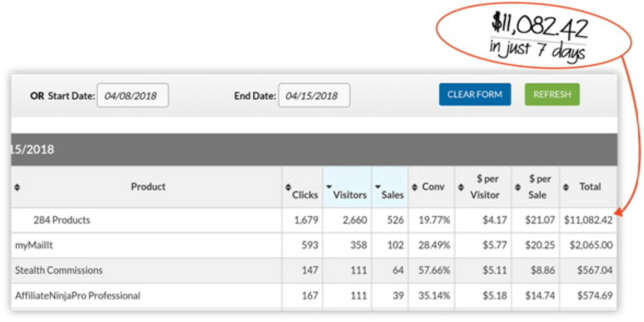This screenshot has height=322, width=644.
Task: Click the sort arrow beside Sales header
Action: (378, 186)
